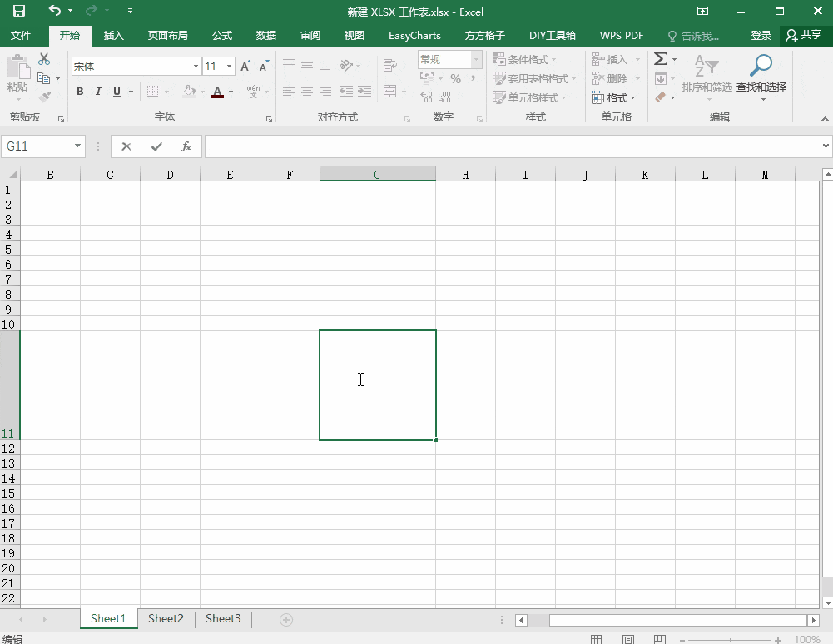Open the font name dropdown
The width and height of the screenshot is (833, 644).
(x=196, y=67)
